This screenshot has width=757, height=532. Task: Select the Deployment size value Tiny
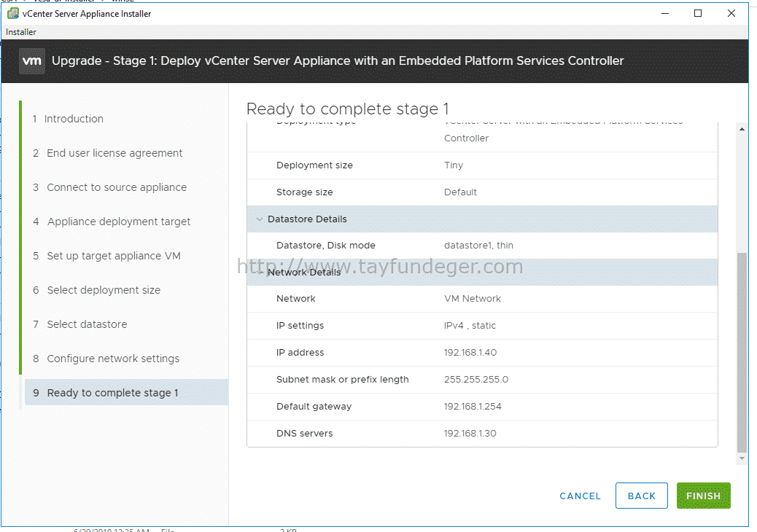click(x=454, y=165)
